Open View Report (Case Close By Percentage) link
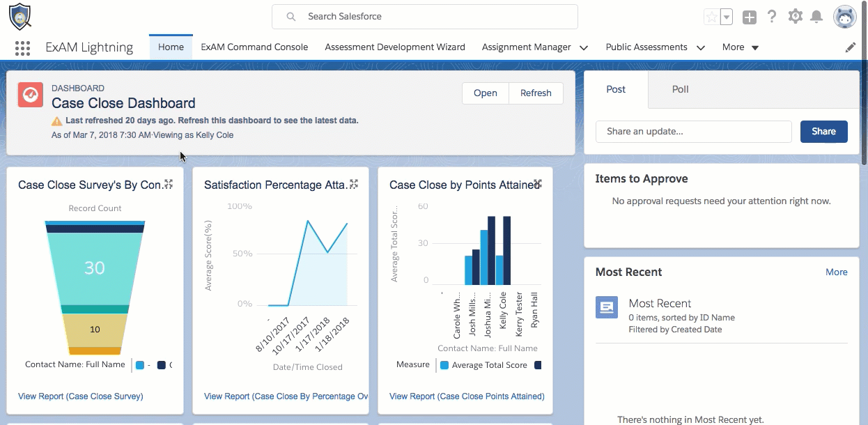This screenshot has height=425, width=868. tap(286, 396)
